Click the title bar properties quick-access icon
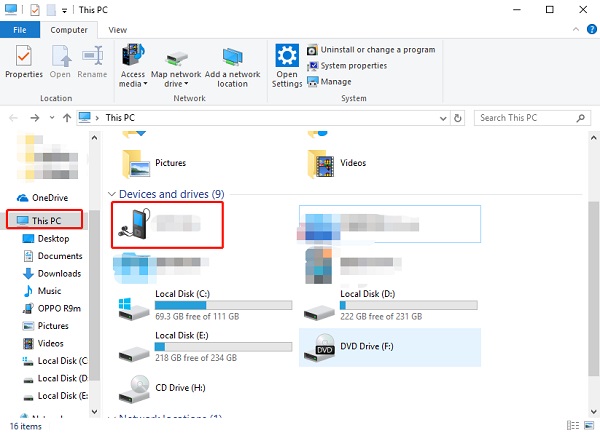The width and height of the screenshot is (600, 433). pos(34,10)
